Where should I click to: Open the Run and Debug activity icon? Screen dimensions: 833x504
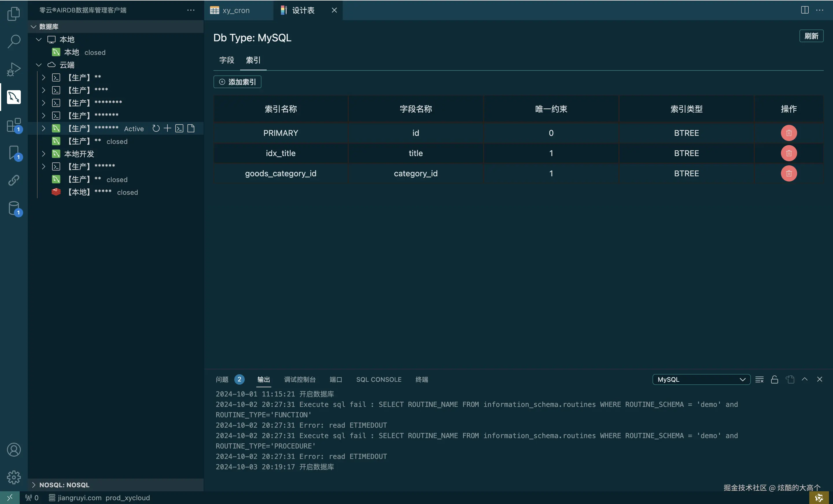(14, 69)
